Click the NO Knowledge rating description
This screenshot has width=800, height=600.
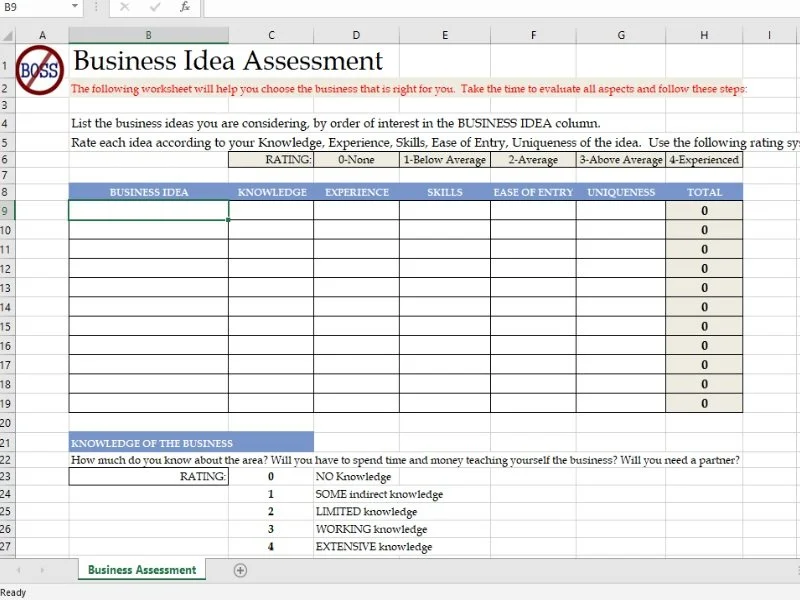(353, 477)
